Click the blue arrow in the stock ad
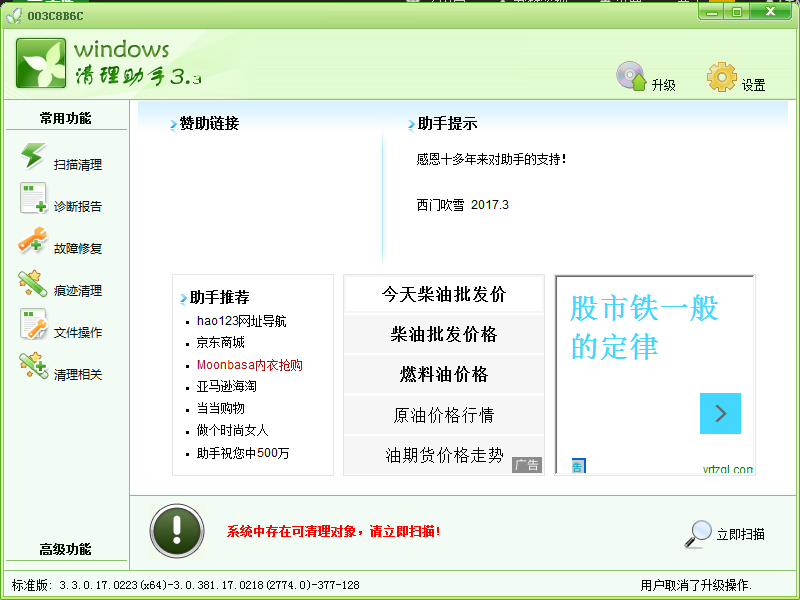The image size is (800, 600). (x=720, y=413)
